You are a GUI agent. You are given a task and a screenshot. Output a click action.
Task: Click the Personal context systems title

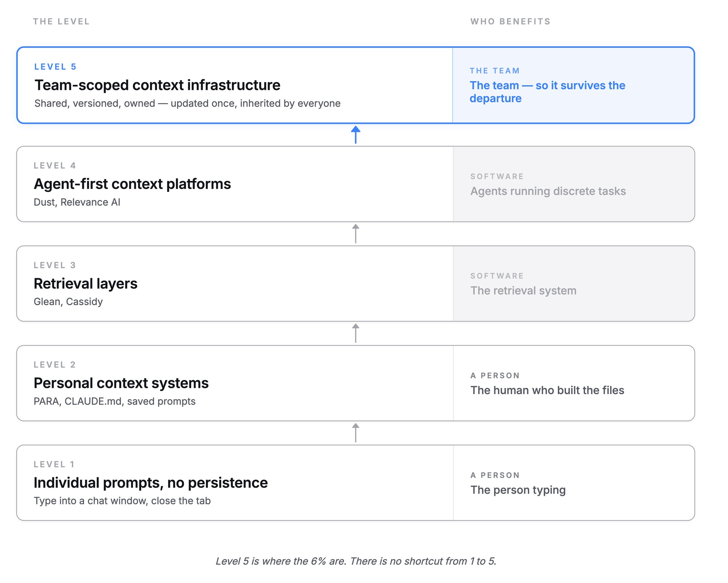coord(121,383)
